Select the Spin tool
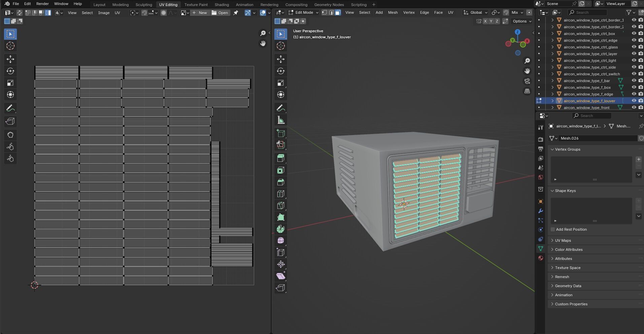 pos(281,229)
